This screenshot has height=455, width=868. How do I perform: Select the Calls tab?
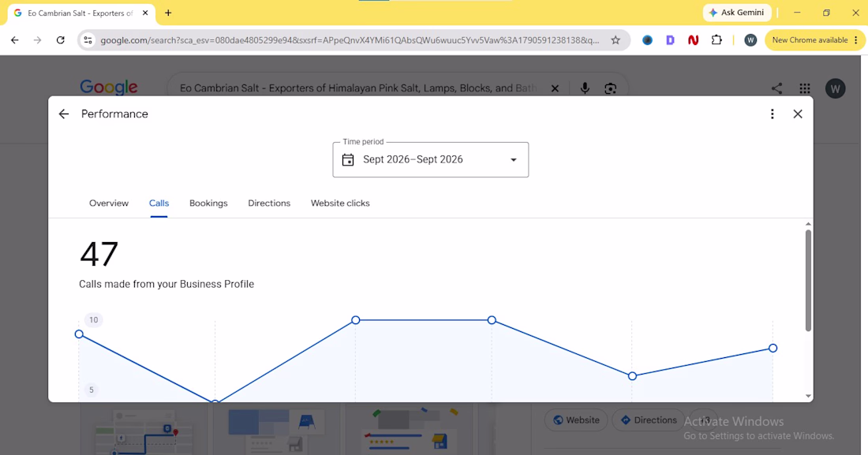tap(159, 203)
